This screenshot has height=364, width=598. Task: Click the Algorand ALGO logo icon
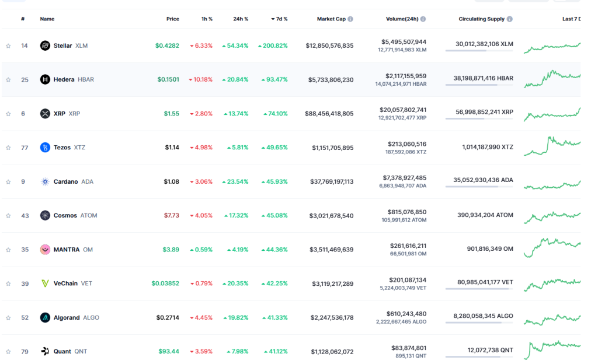coord(44,317)
